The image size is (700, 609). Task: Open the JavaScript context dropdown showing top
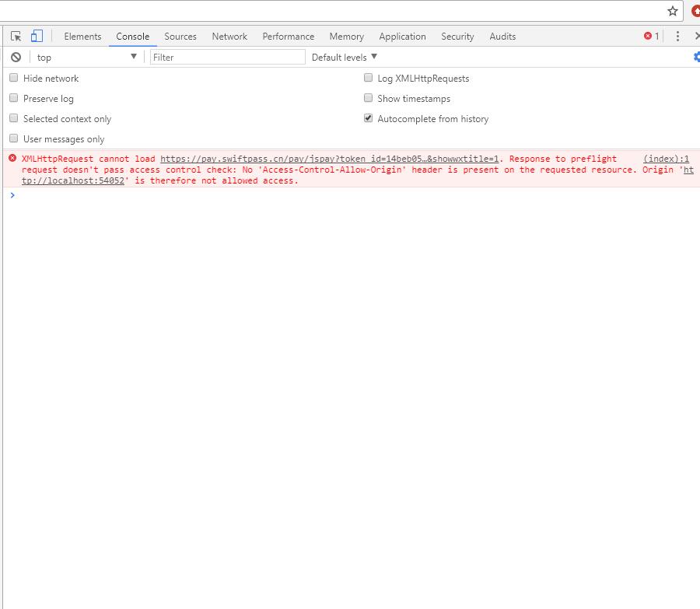(86, 56)
